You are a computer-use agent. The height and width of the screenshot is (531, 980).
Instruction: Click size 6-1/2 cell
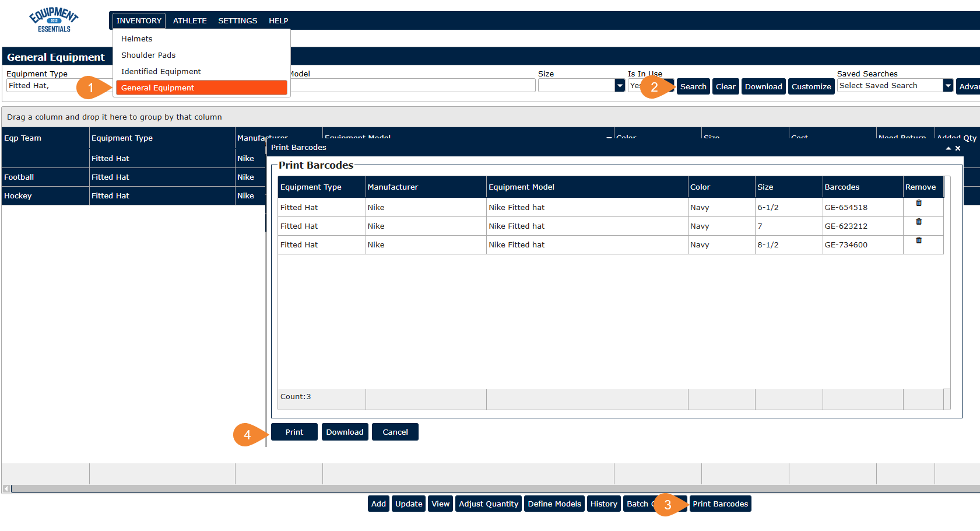789,208
